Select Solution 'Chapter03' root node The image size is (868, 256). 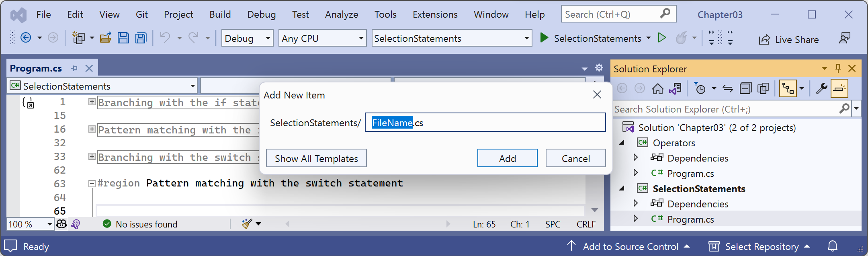tap(717, 128)
